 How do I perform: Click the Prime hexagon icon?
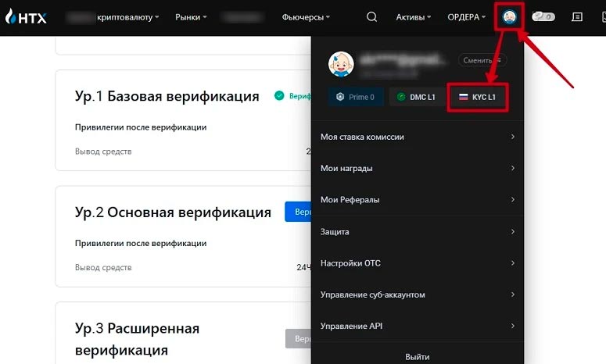(340, 97)
